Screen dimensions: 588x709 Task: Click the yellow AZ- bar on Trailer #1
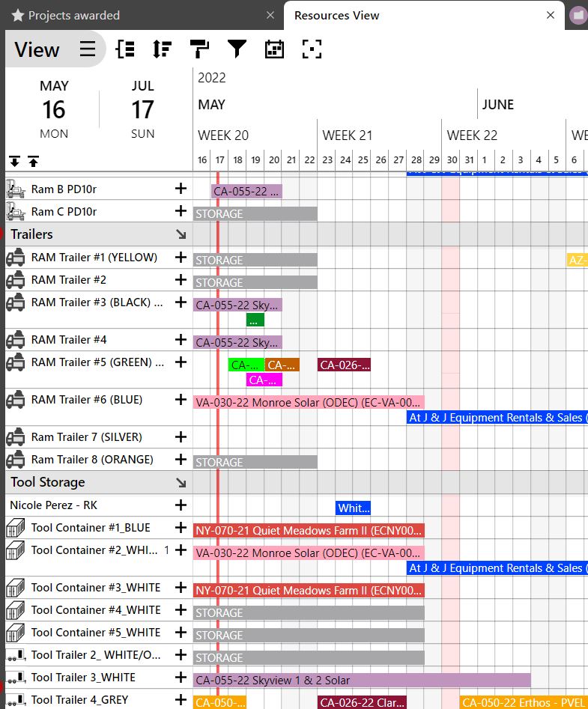[x=578, y=260]
